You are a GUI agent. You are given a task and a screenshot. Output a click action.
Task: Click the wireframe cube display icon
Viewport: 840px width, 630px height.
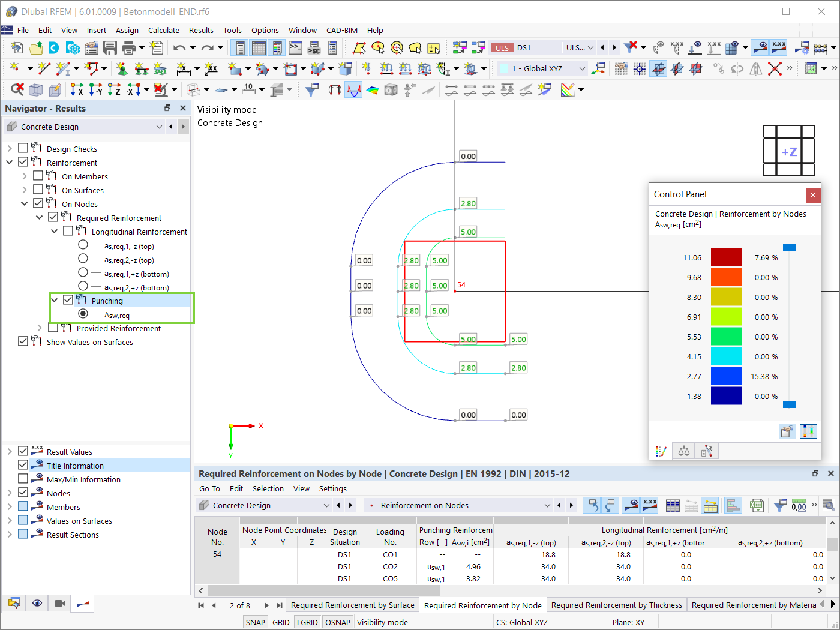(x=36, y=89)
